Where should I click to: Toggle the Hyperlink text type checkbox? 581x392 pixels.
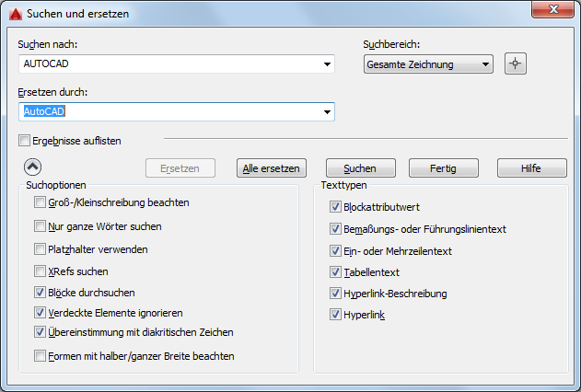[x=335, y=315]
